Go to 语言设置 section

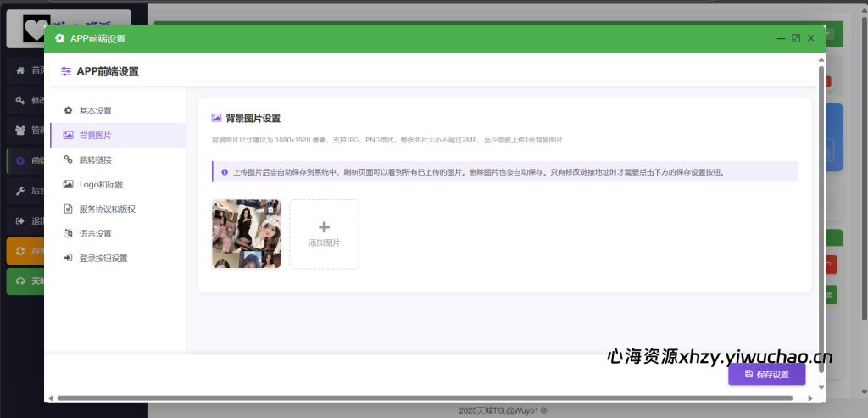coord(95,233)
